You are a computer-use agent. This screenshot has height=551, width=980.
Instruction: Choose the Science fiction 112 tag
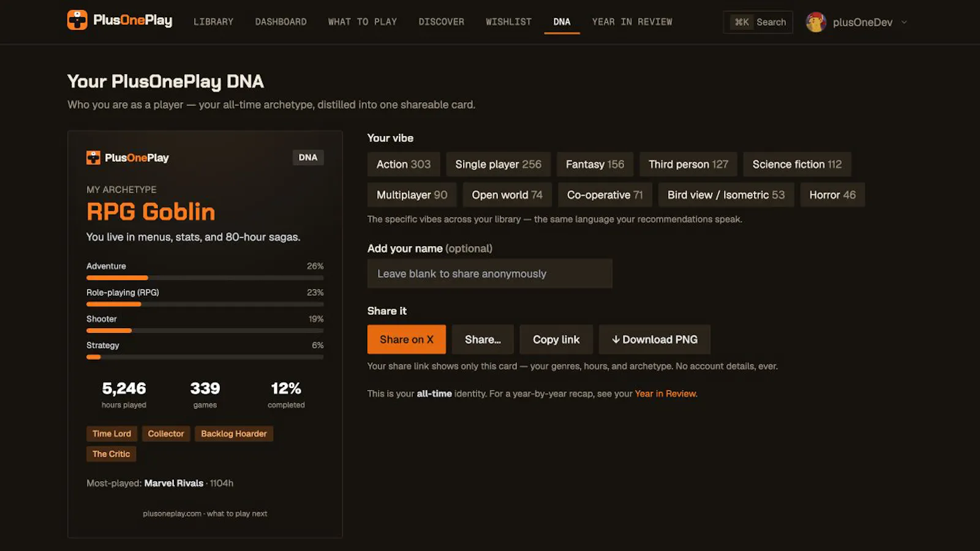click(x=797, y=164)
